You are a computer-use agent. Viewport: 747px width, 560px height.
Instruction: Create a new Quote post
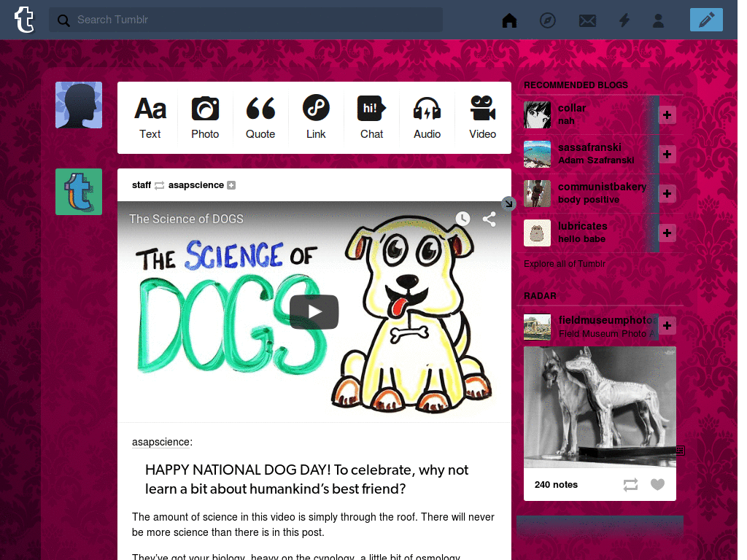(x=260, y=117)
